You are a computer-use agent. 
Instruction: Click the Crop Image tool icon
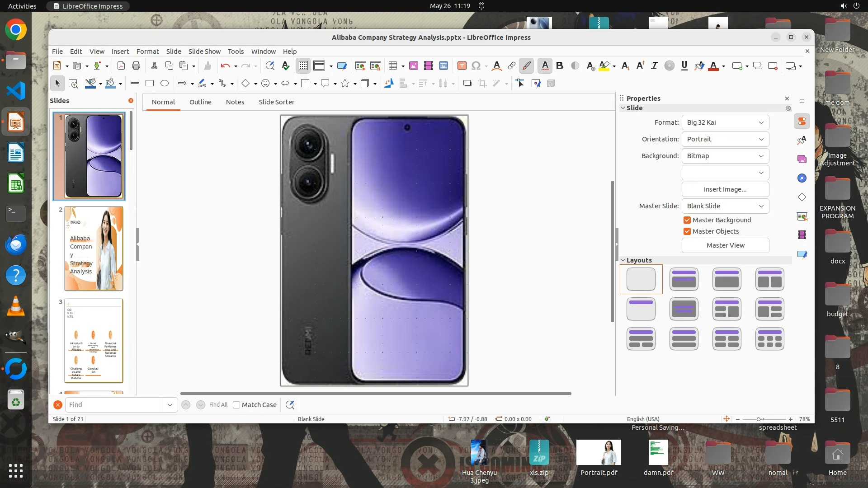tap(482, 84)
